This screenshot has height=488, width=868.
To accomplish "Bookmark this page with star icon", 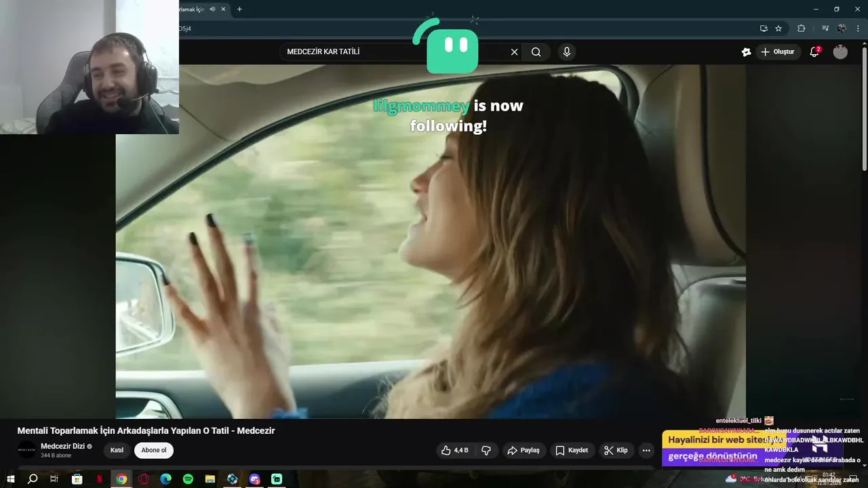I will 778,28.
